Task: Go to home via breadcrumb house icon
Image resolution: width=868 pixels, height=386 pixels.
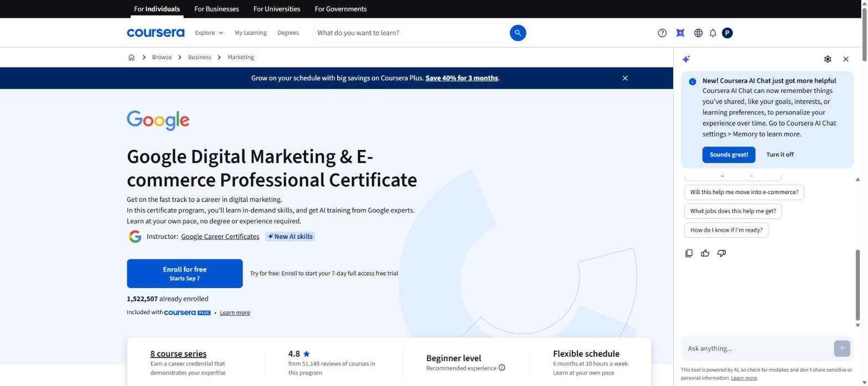Action: coord(131,57)
